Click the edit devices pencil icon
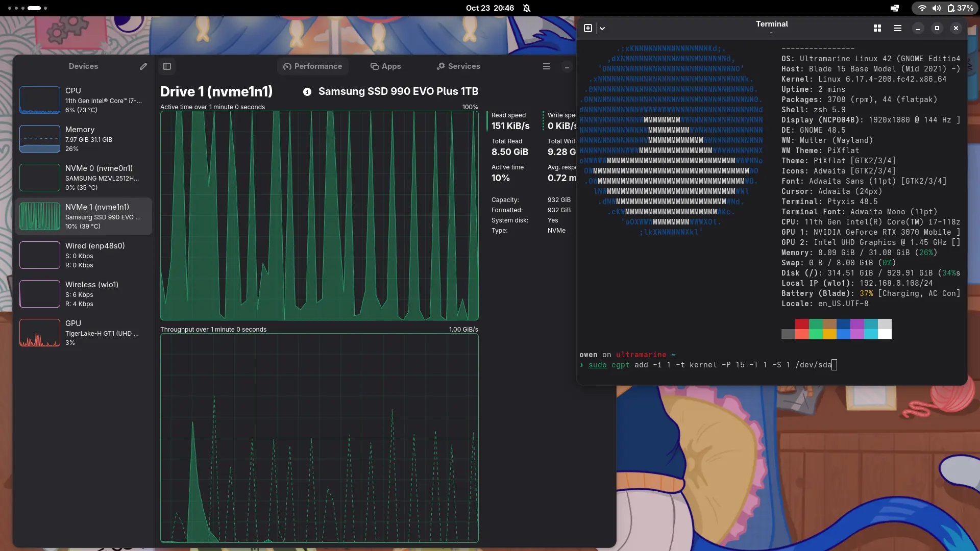Viewport: 980px width, 551px height. pos(143,66)
